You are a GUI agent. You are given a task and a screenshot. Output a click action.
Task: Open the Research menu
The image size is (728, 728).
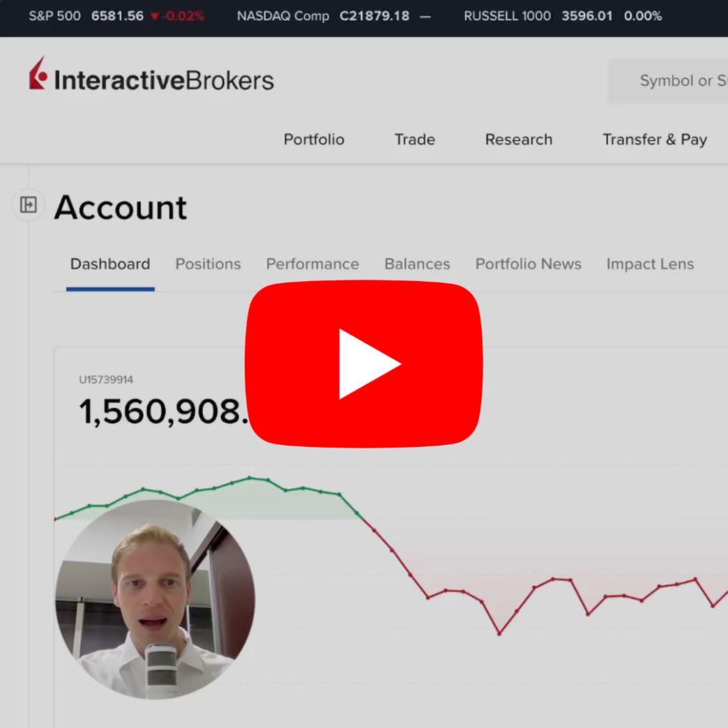click(518, 139)
